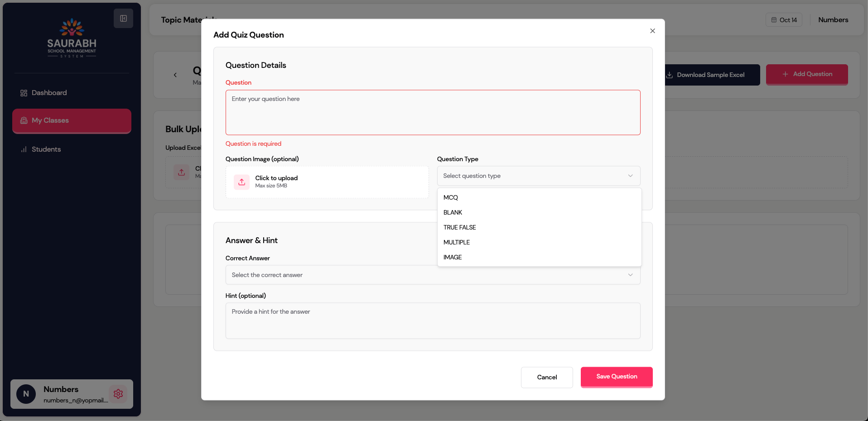The height and width of the screenshot is (421, 868).
Task: Click the settings gear icon beside Numbers profile
Action: (118, 394)
